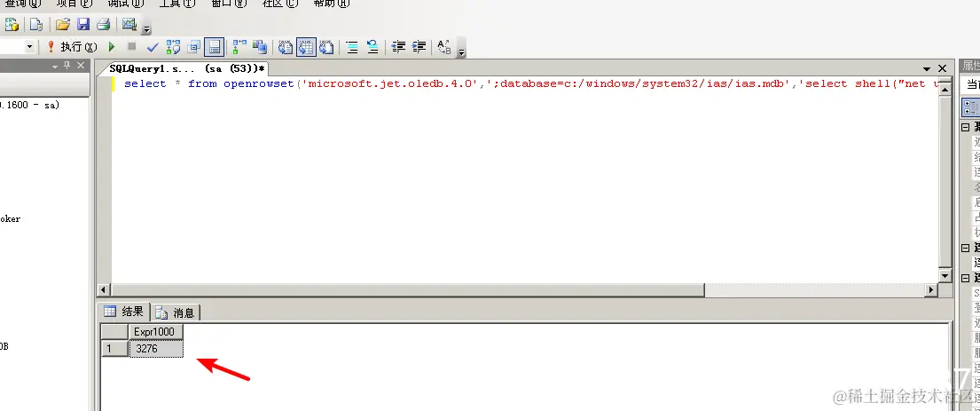Open the query options icon
Screen dimensions: 980x411
193,47
